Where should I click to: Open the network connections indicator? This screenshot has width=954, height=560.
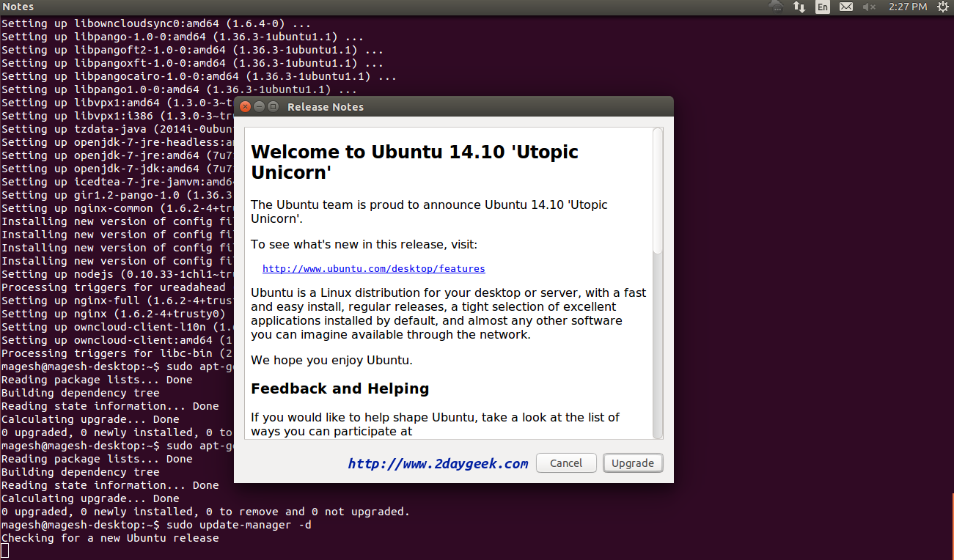tap(799, 7)
